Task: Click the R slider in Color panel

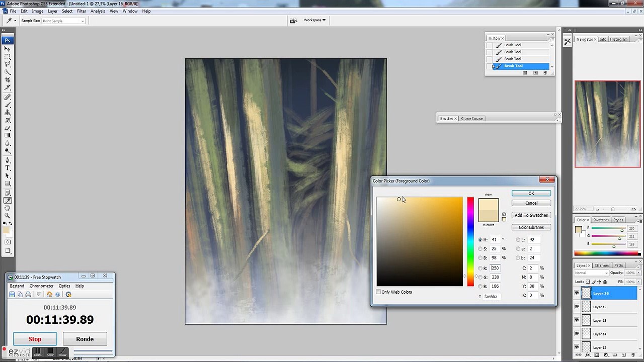Action: point(608,229)
